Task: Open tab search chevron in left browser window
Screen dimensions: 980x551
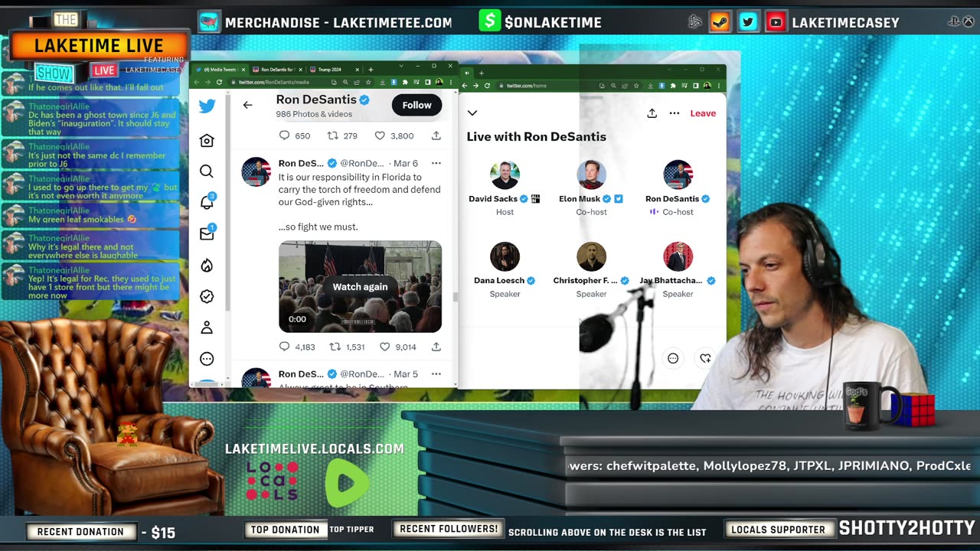Action: click(x=401, y=66)
